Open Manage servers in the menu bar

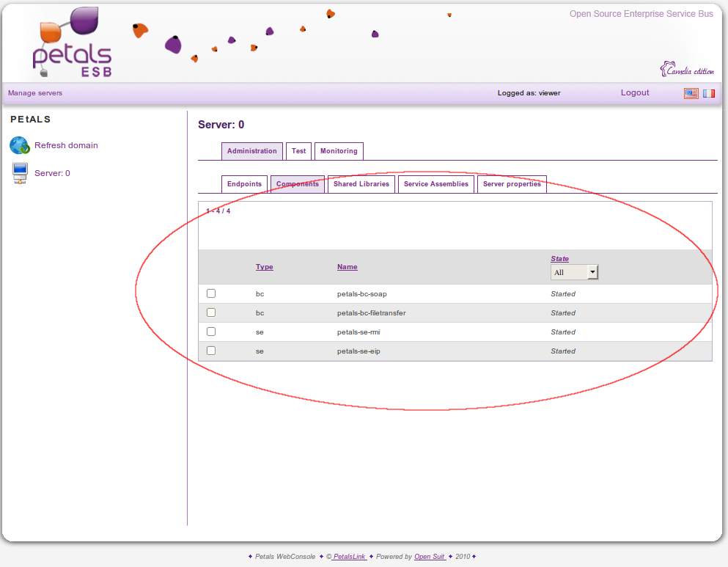coord(35,93)
